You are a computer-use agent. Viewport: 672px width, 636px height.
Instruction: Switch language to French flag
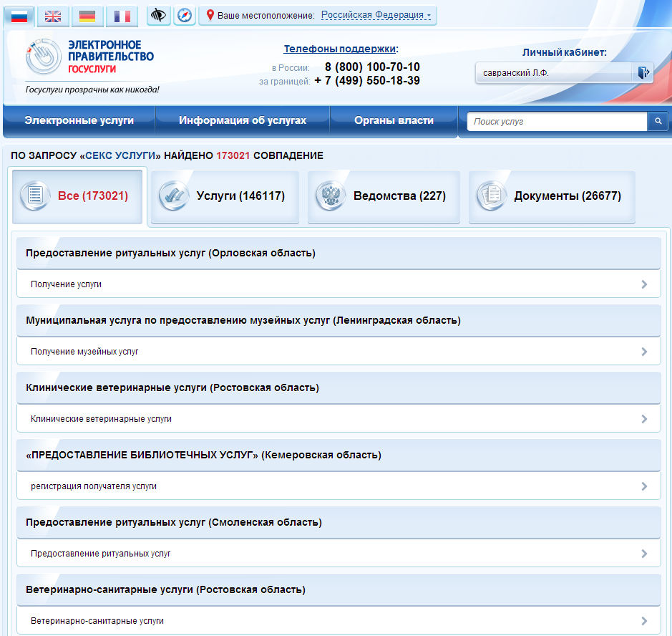click(122, 16)
